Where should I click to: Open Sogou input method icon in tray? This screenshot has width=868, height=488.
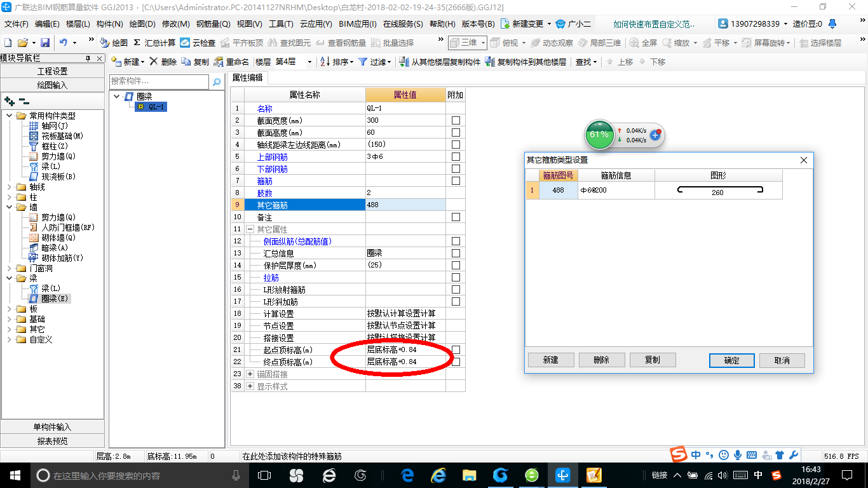(x=776, y=475)
